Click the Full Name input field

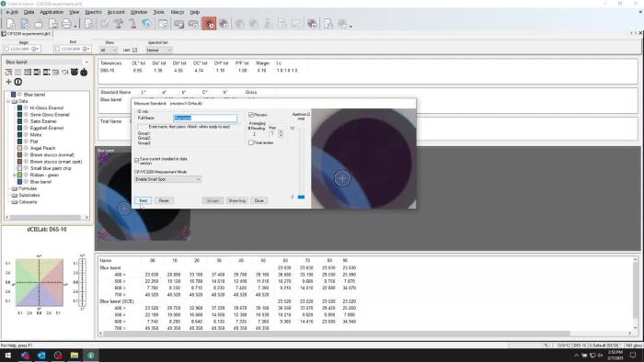(205, 119)
